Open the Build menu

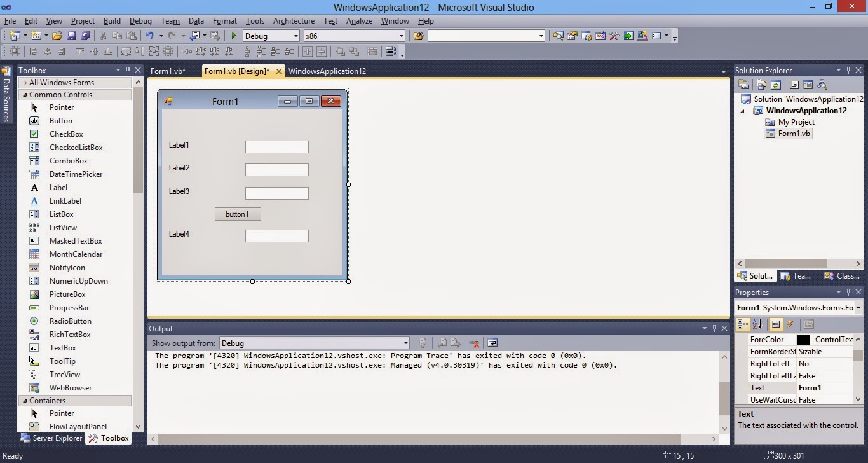tap(112, 21)
